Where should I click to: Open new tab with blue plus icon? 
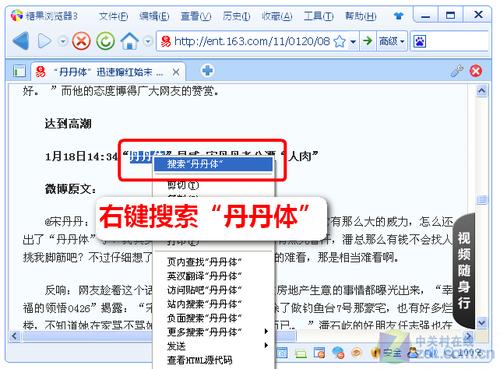(207, 71)
